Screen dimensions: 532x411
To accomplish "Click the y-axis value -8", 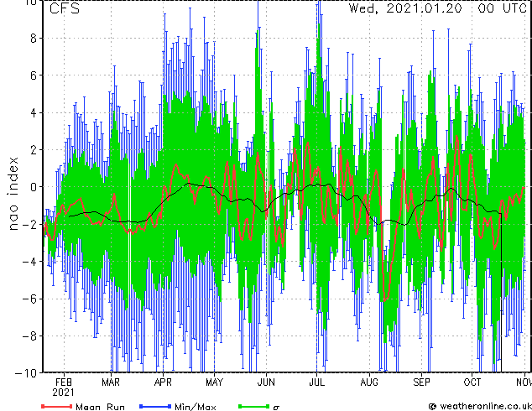I will [29, 336].
